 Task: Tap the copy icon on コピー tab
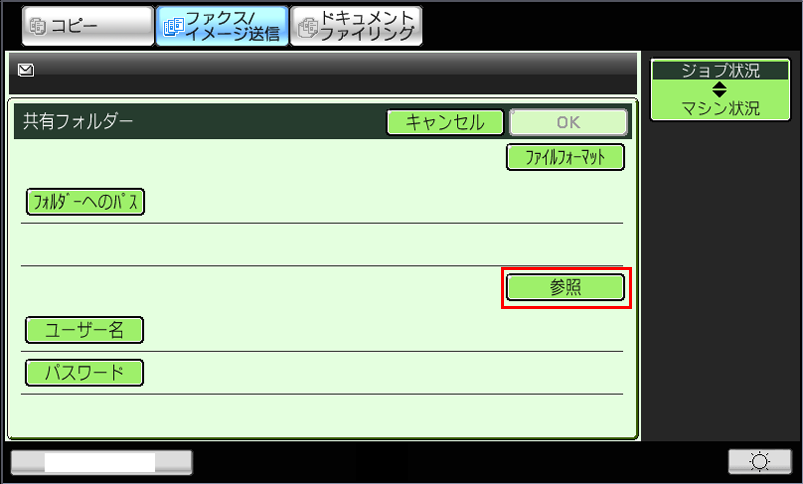point(38,27)
